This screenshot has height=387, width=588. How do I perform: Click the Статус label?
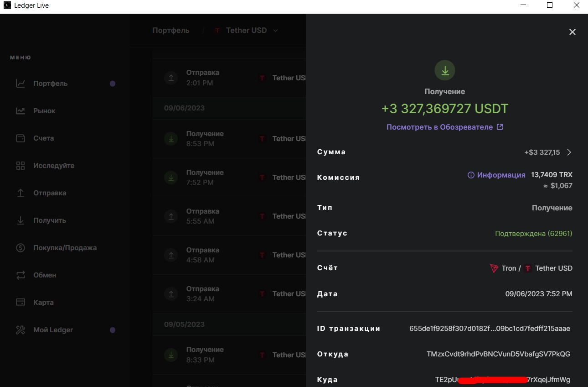click(x=332, y=233)
